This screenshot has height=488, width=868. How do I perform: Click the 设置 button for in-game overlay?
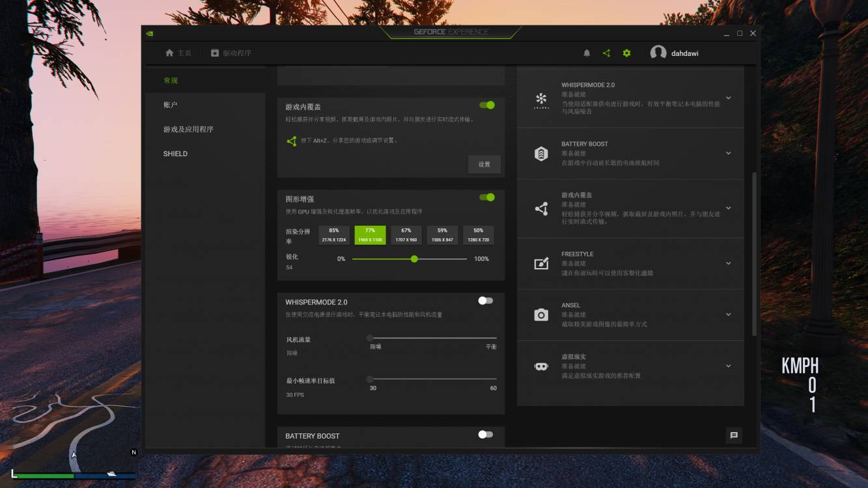484,165
